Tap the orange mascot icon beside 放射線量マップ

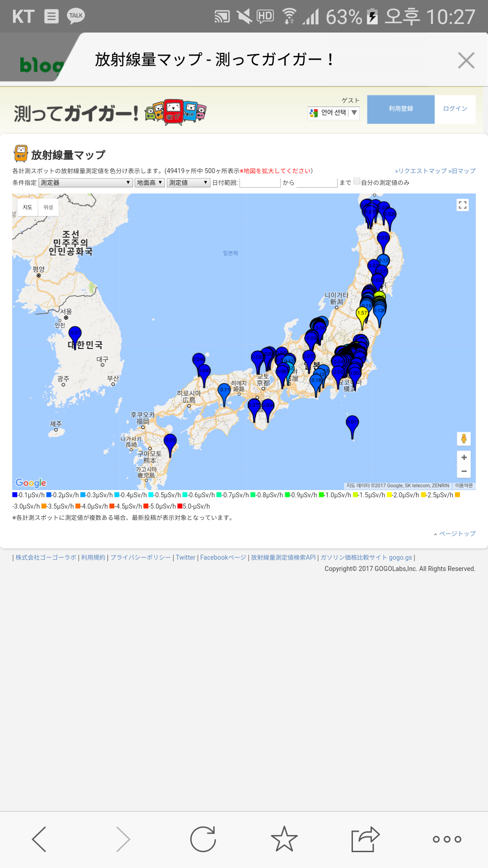pyautogui.click(x=21, y=154)
